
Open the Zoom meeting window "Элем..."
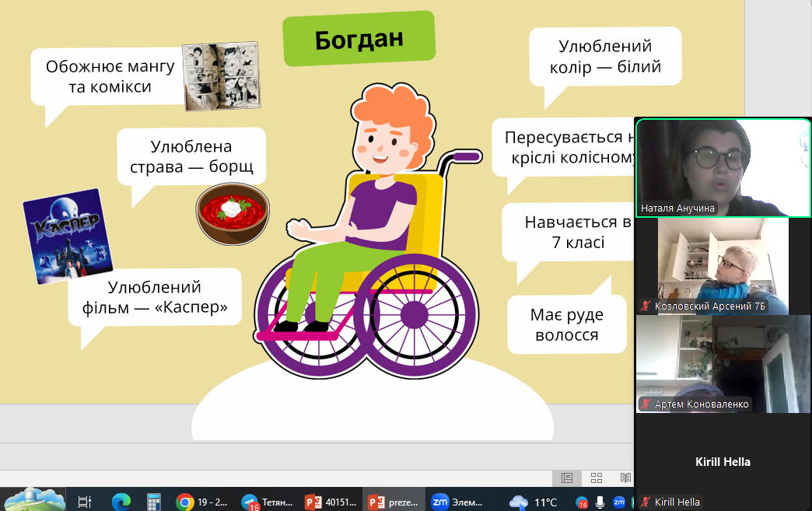(458, 502)
